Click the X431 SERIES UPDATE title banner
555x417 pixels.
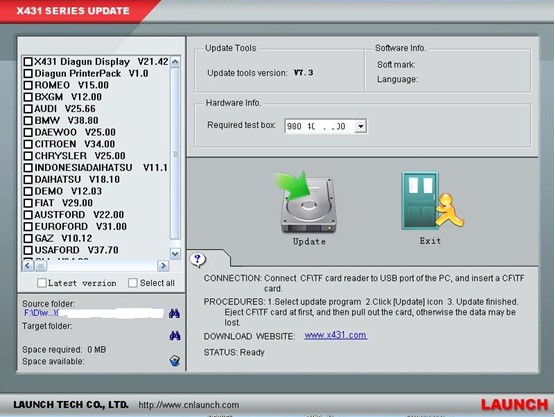tap(73, 11)
